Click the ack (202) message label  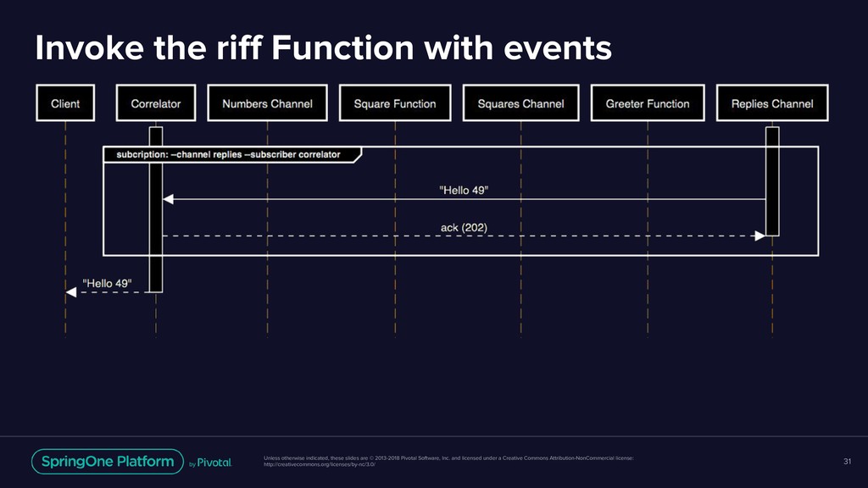(x=464, y=227)
